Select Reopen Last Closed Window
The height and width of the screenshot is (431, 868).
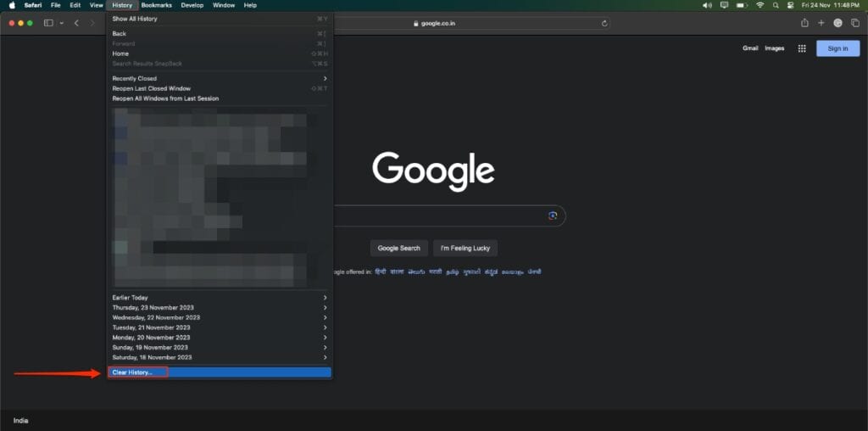click(220, 88)
